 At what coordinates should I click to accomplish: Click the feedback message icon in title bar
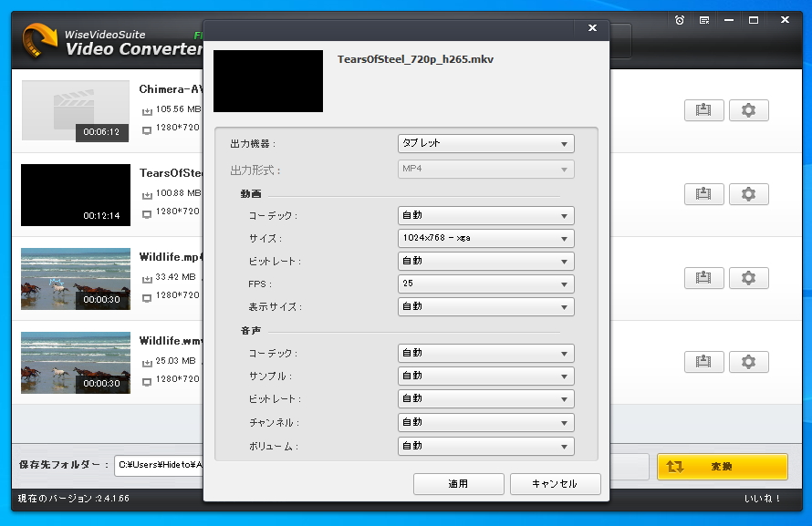click(704, 20)
